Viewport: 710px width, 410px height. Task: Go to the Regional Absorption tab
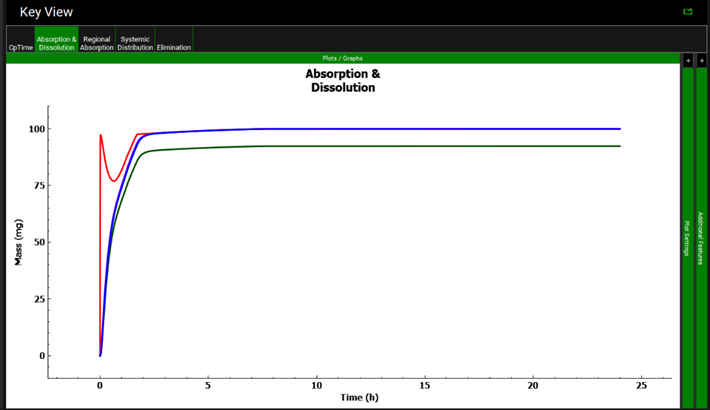coord(97,43)
